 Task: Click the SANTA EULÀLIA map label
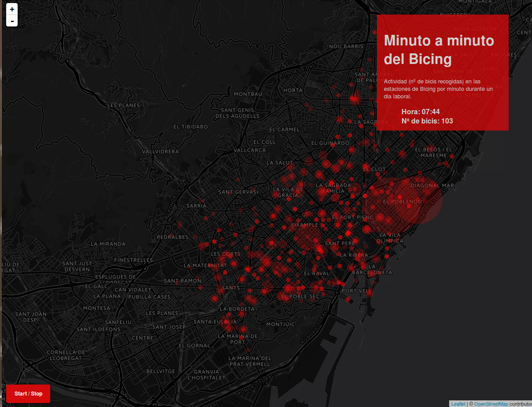tap(216, 321)
